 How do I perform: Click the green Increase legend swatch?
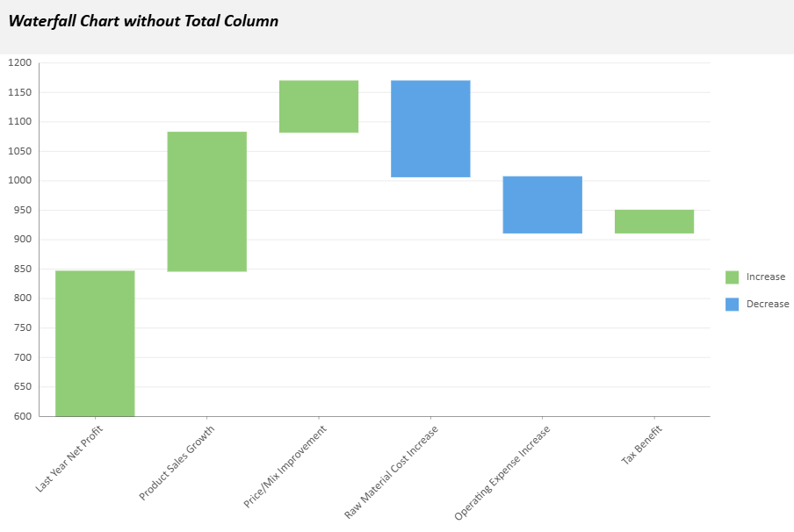pos(732,277)
